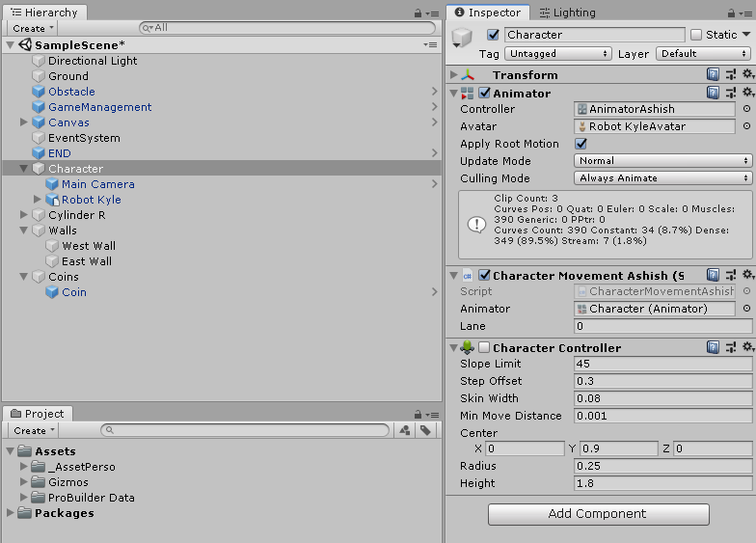Toggle the Static checkbox
Screen dimensions: 756x543
coord(696,35)
